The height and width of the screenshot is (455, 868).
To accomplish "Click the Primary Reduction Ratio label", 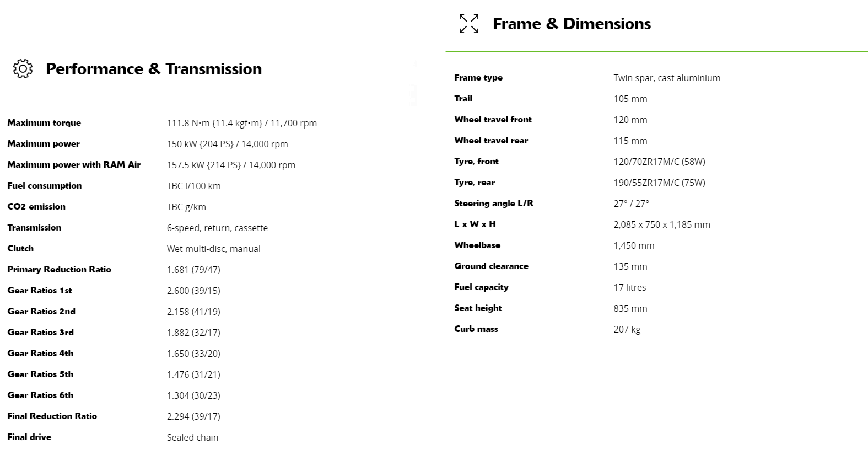I will [x=59, y=270].
